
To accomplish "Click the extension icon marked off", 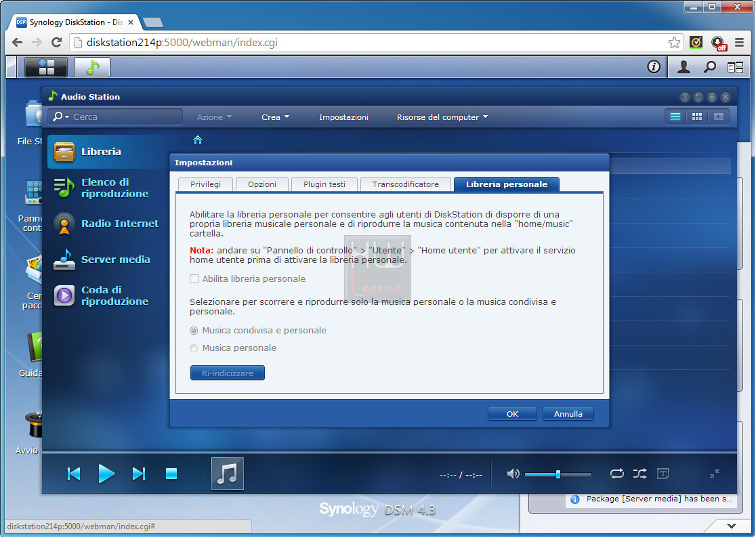I will (x=719, y=43).
